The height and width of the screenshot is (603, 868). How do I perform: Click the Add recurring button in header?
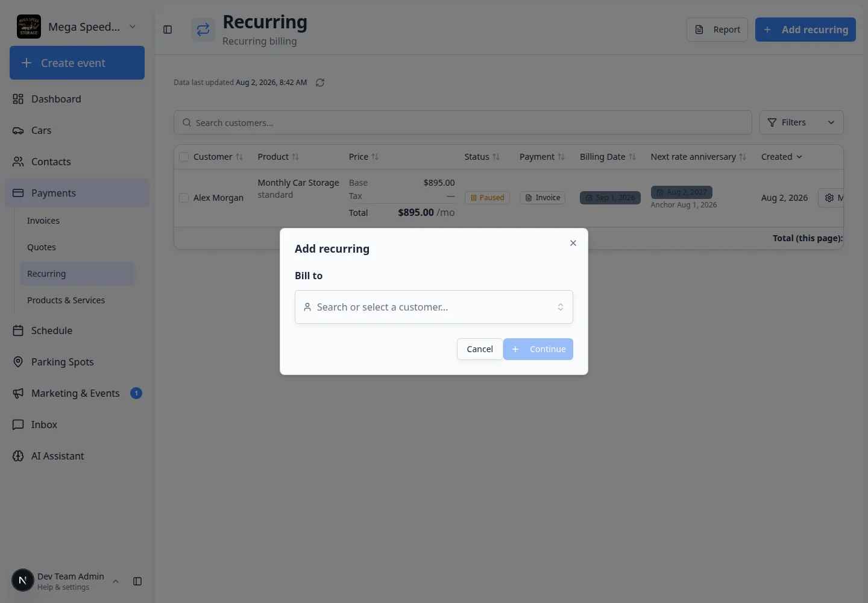click(x=805, y=30)
